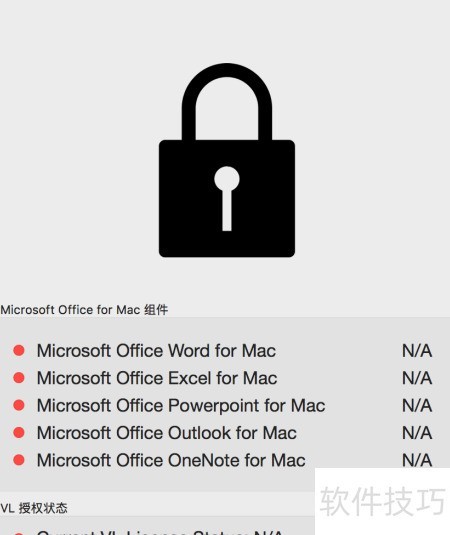The height and width of the screenshot is (535, 450).
Task: Click the 软件技巧 watermark label
Action: tap(382, 501)
